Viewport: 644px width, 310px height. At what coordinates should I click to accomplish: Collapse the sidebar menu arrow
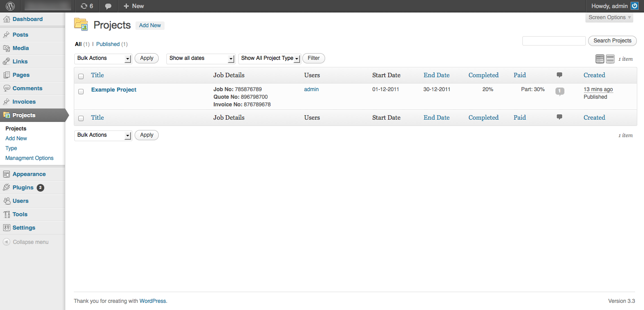coord(6,242)
